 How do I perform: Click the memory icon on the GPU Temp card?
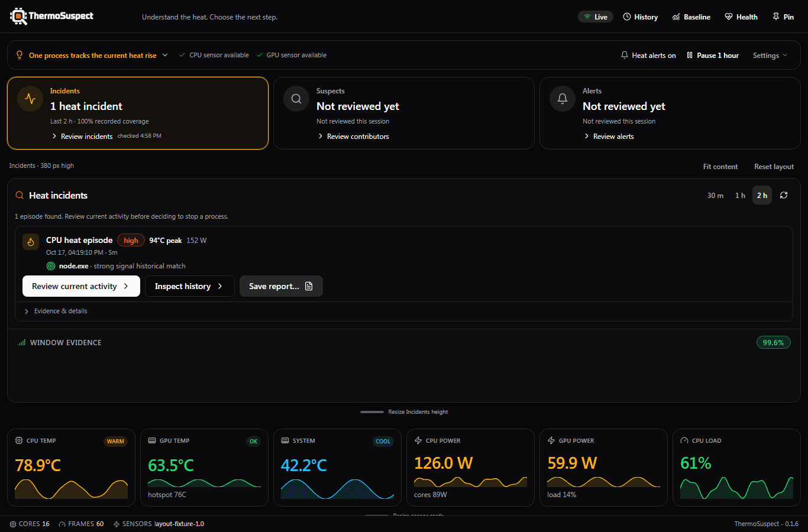pos(152,440)
